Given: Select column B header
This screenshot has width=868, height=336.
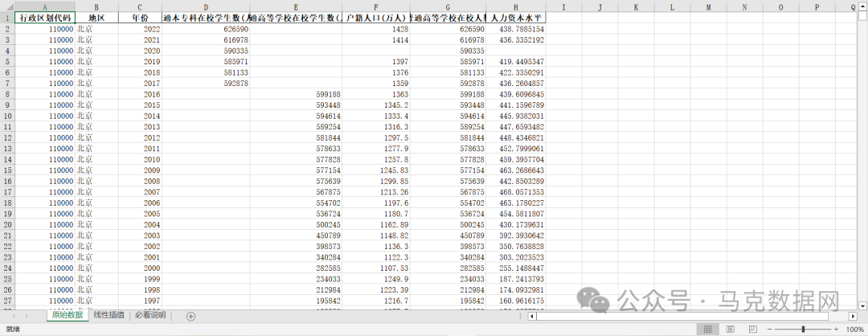Looking at the screenshot, I should 96,6.
